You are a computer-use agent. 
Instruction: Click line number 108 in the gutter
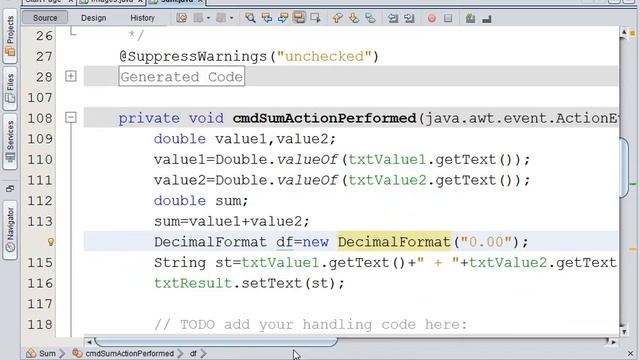pyautogui.click(x=40, y=118)
